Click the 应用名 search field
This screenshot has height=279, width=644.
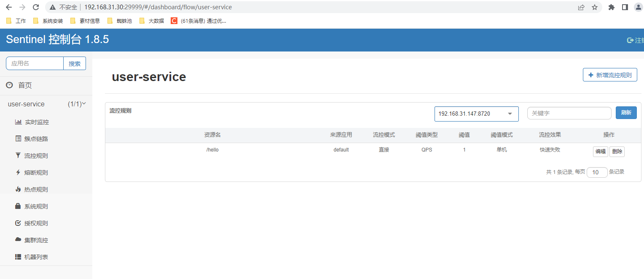(35, 63)
